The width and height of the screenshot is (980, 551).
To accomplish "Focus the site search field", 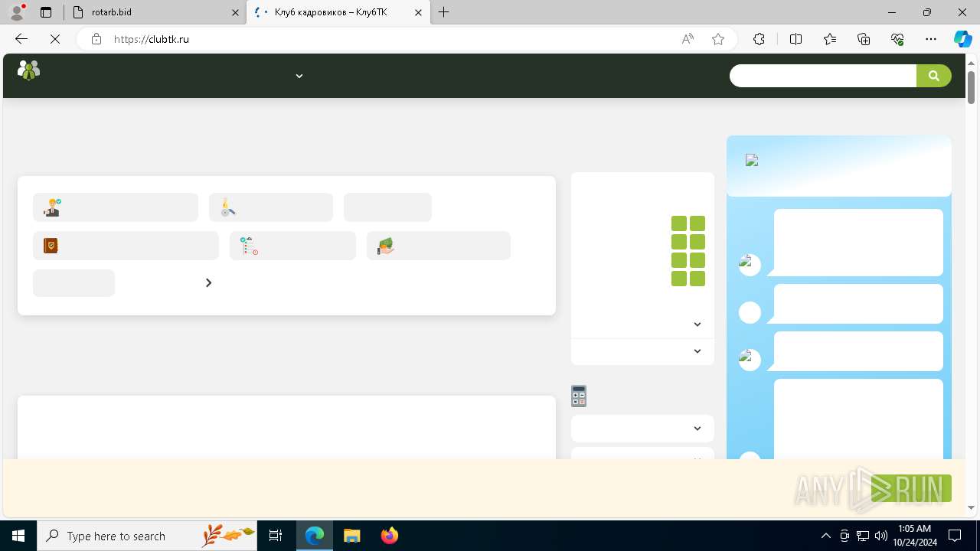I will [x=823, y=76].
